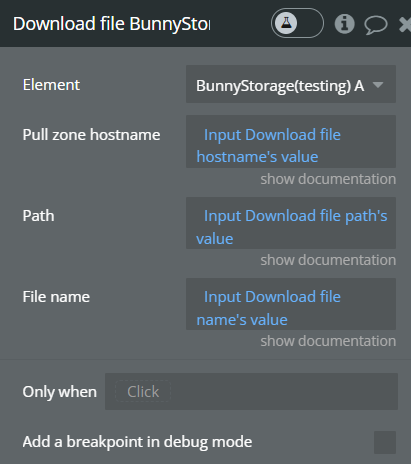Close the Download file property panel
Viewport: 411px width, 464px height.
point(405,25)
